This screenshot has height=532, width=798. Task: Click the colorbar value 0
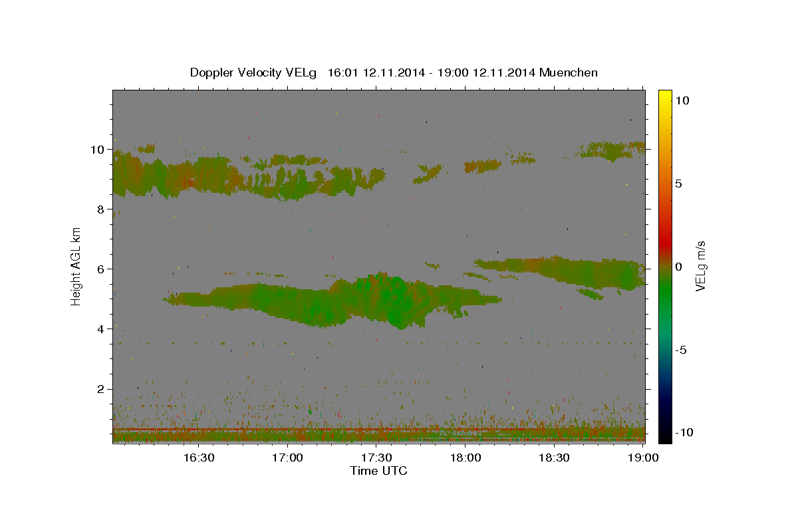coord(678,267)
